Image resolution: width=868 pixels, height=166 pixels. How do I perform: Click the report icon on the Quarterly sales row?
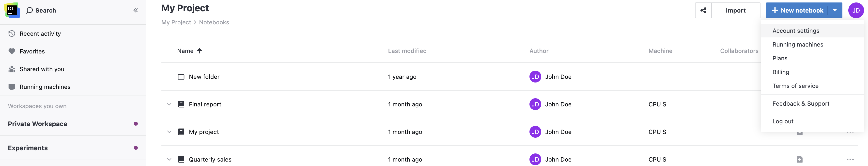pyautogui.click(x=181, y=159)
